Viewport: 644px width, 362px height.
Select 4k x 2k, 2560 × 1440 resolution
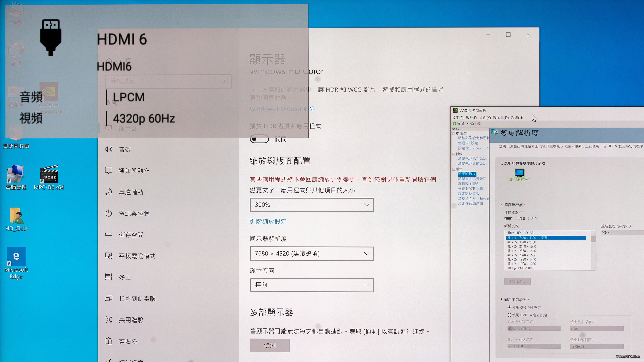(x=522, y=251)
